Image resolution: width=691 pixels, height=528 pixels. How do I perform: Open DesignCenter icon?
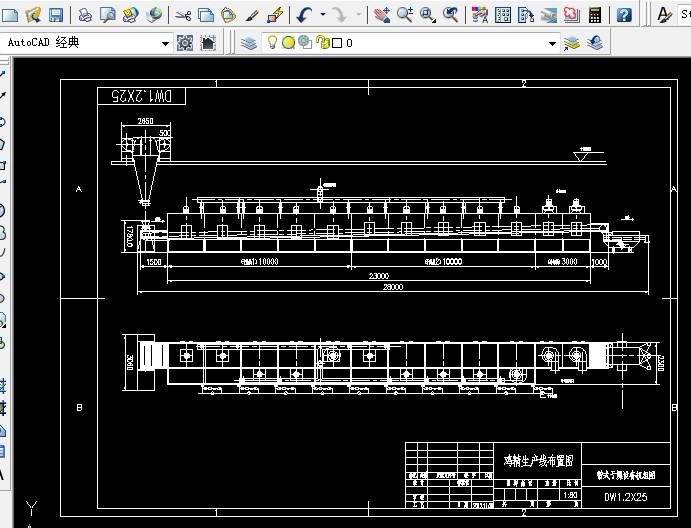[503, 15]
